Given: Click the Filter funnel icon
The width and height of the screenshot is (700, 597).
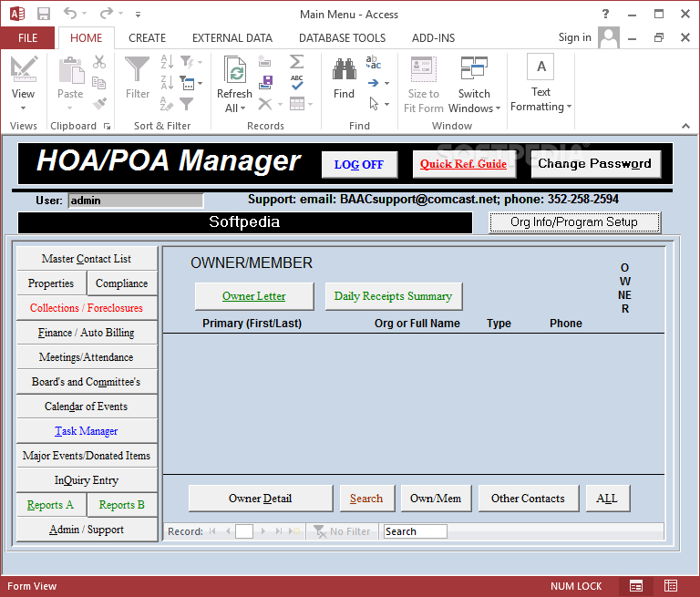Looking at the screenshot, I should coord(137,69).
